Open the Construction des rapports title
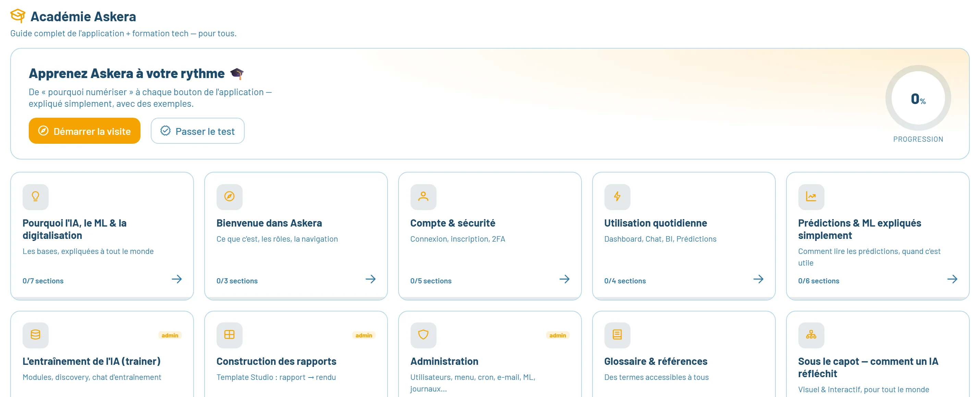 [x=277, y=361]
